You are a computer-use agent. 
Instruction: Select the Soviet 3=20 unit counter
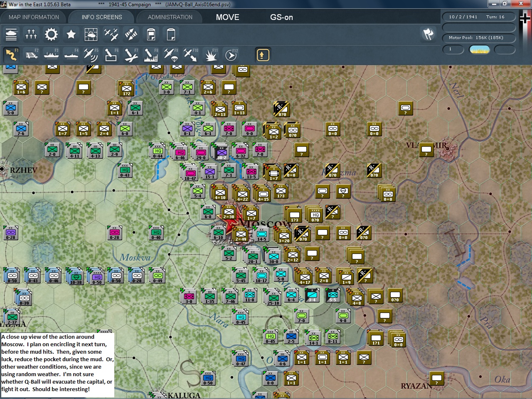pyautogui.click(x=284, y=235)
